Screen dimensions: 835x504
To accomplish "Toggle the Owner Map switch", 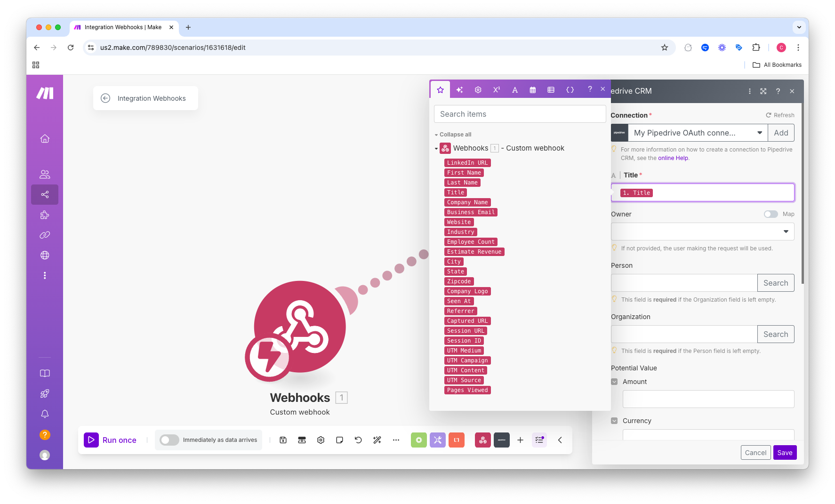I will 771,214.
